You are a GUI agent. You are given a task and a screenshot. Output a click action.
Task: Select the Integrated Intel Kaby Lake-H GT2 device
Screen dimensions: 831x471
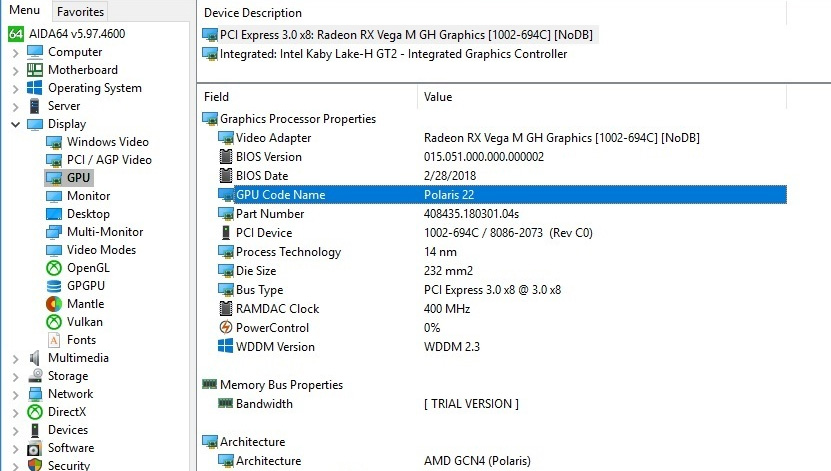tap(393, 54)
